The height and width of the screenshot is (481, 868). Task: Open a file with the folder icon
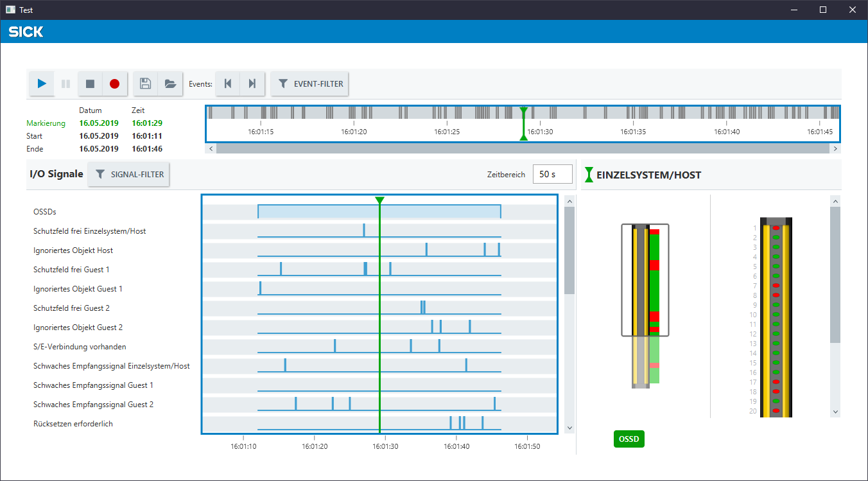pos(170,83)
